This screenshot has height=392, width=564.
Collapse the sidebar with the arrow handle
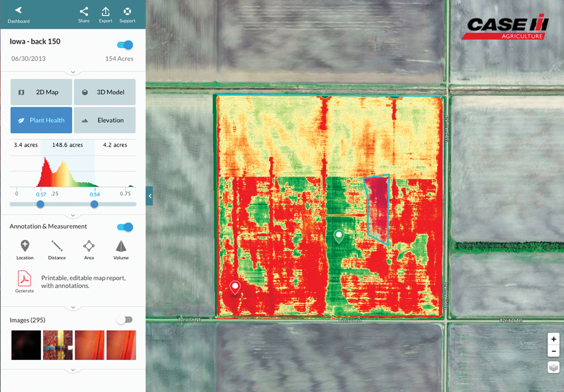149,196
